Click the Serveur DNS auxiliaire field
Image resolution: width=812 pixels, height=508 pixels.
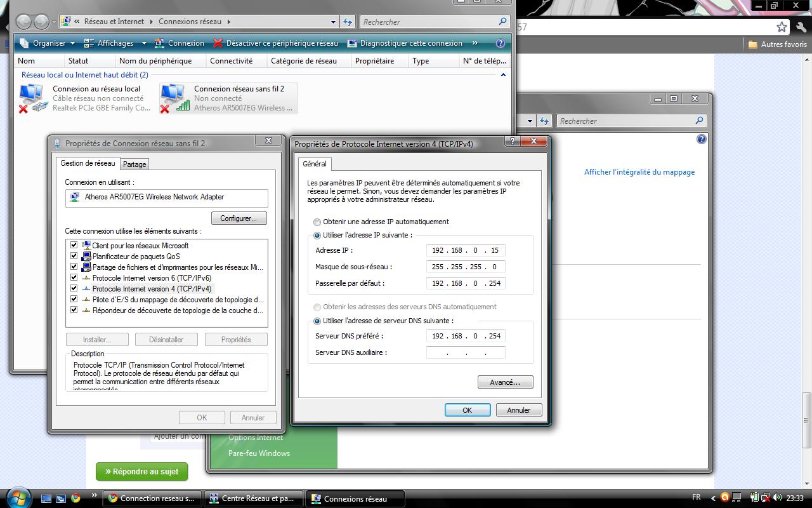click(x=466, y=352)
